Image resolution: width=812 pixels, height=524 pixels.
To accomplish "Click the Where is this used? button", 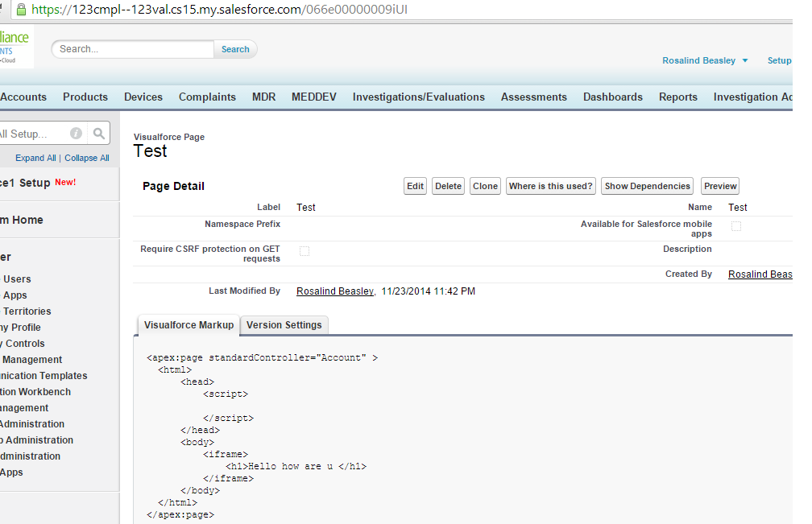I will [550, 186].
